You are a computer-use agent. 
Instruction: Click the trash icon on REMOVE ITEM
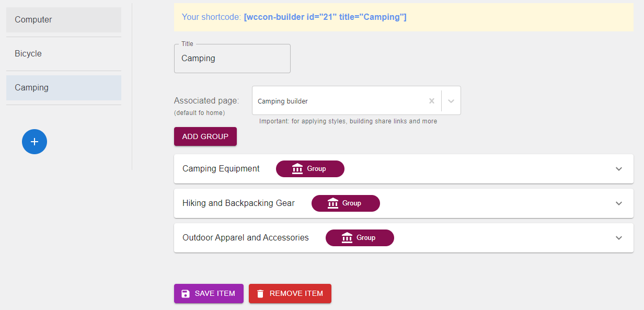click(x=260, y=293)
